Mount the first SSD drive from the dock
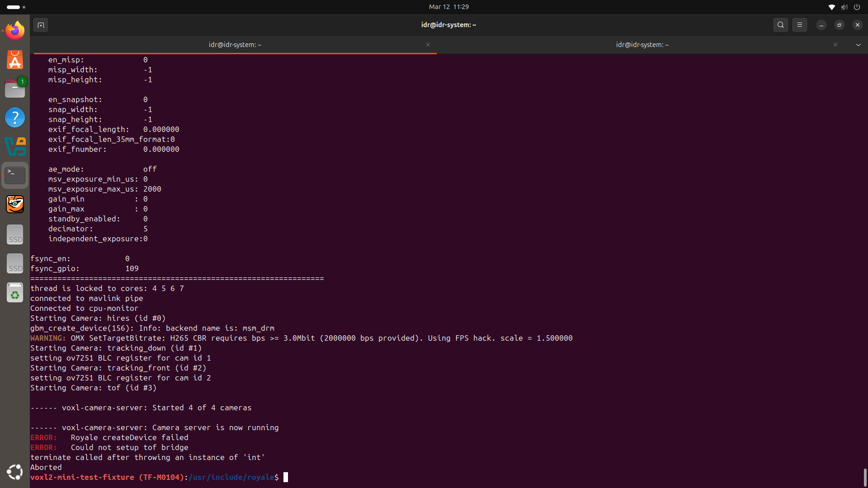 click(15, 234)
